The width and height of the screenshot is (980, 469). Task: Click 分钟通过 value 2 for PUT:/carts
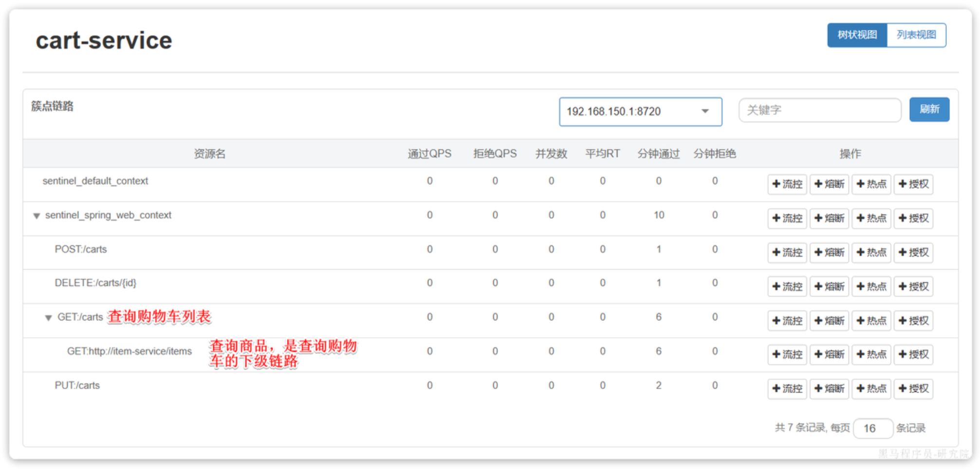tap(659, 385)
